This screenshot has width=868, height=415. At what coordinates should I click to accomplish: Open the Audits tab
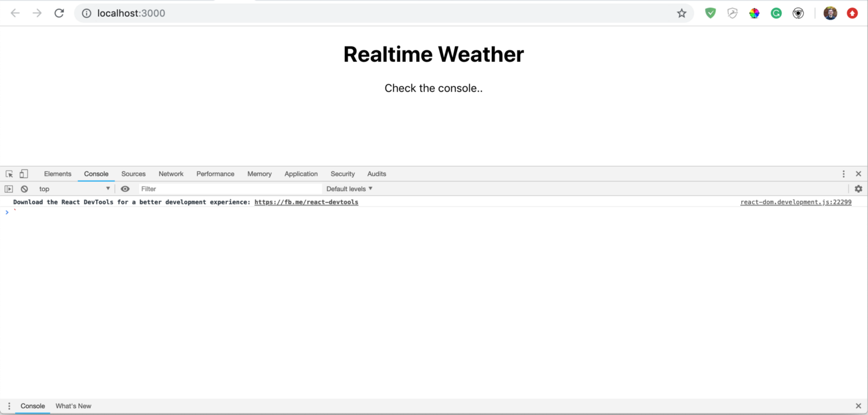377,174
